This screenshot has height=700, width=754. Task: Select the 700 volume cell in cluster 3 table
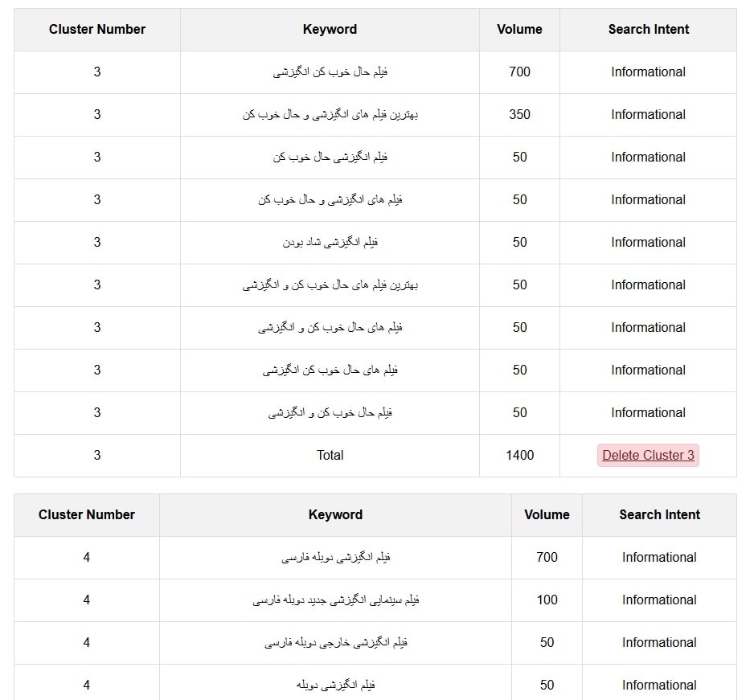[x=519, y=72]
